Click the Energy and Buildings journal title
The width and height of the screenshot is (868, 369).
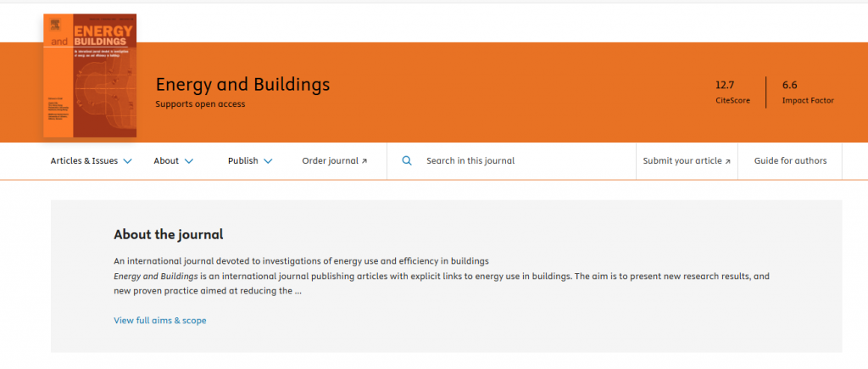coord(242,85)
